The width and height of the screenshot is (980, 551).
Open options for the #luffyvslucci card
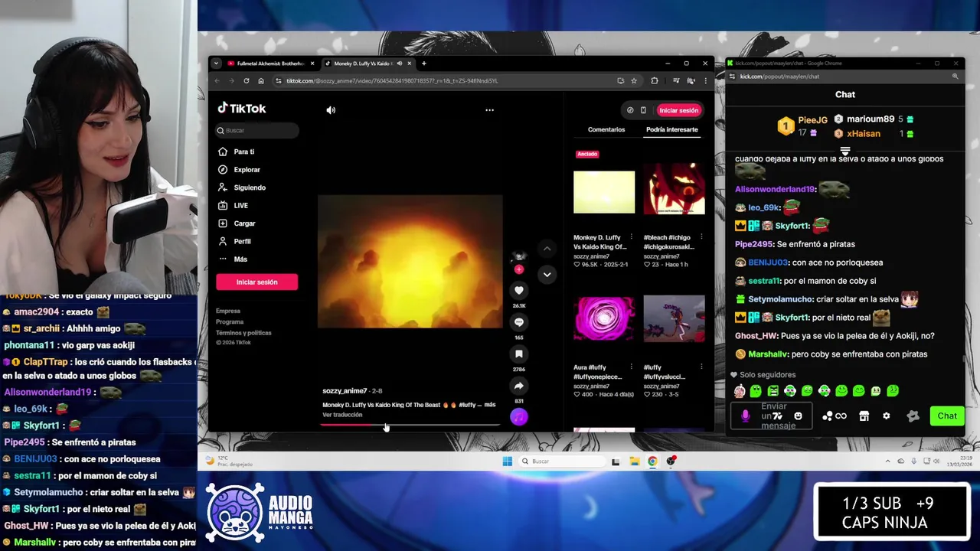point(701,367)
